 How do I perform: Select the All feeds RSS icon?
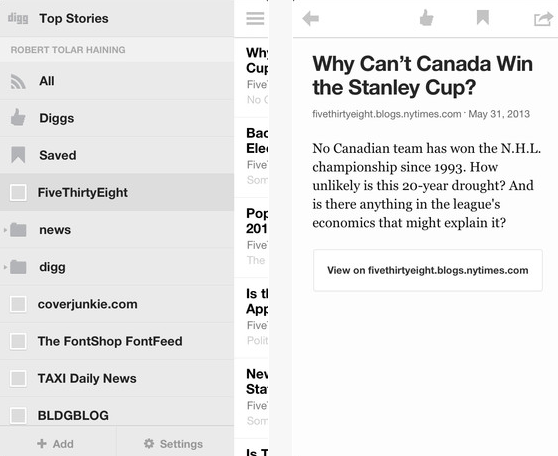(x=18, y=81)
